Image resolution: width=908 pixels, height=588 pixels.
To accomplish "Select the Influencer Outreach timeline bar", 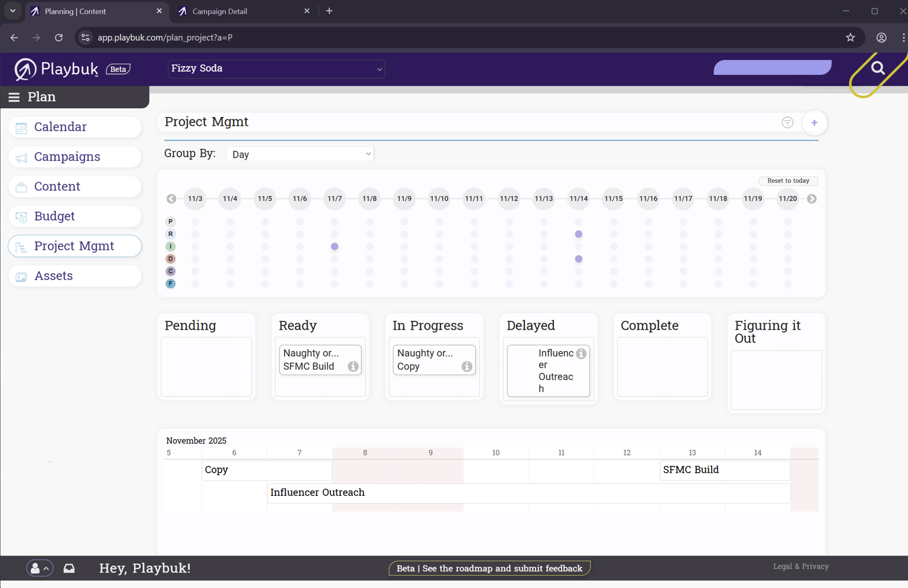I will point(528,493).
